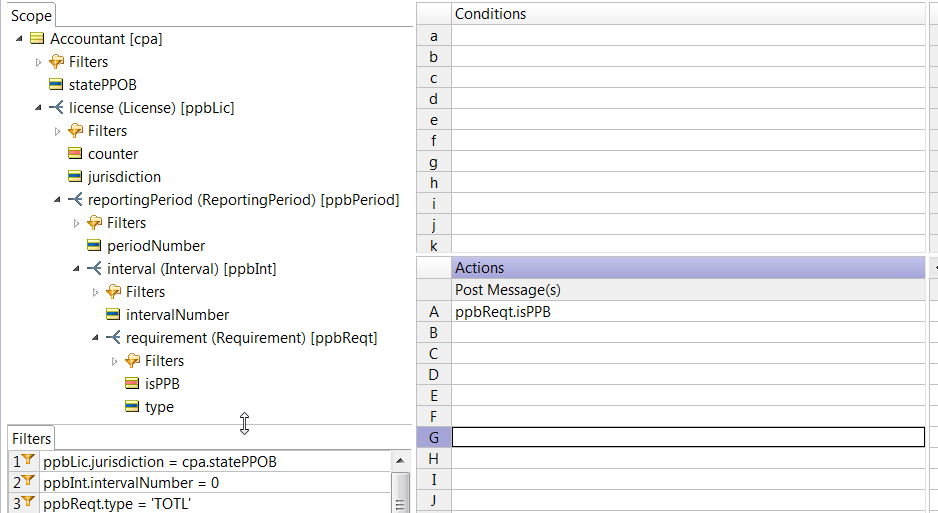Select filter ppbInt.intervalNumber = 0
Image resolution: width=938 pixels, height=513 pixels.
(x=215, y=483)
